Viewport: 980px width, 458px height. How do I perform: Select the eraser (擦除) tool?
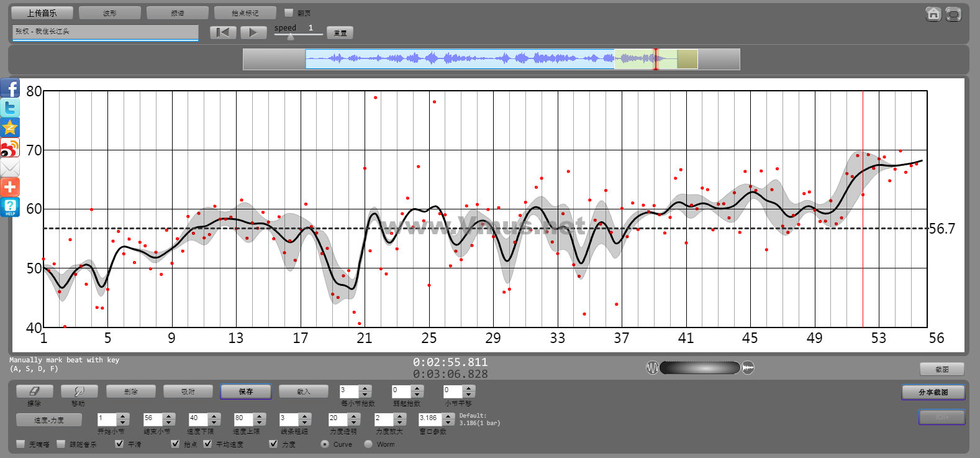[34, 391]
